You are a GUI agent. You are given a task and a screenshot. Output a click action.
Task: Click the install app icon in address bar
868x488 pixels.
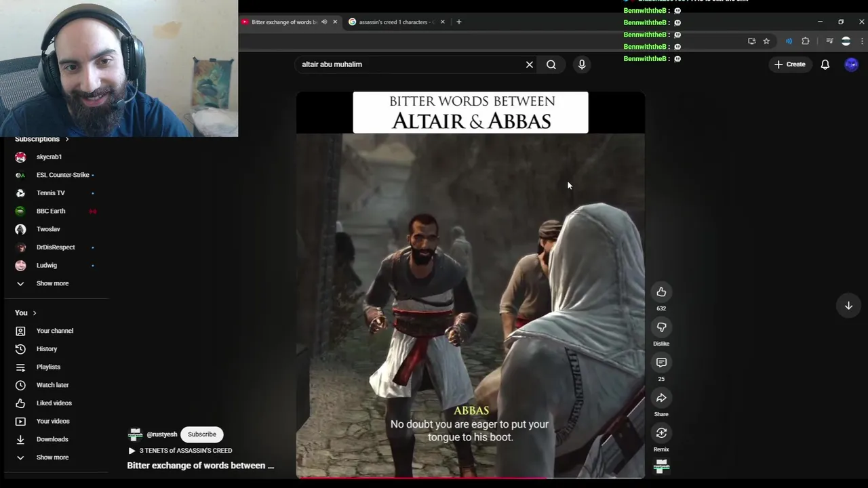pos(752,41)
